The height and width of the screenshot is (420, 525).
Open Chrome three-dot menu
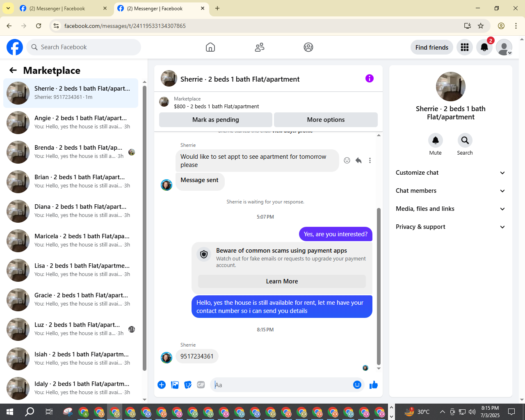point(516,26)
